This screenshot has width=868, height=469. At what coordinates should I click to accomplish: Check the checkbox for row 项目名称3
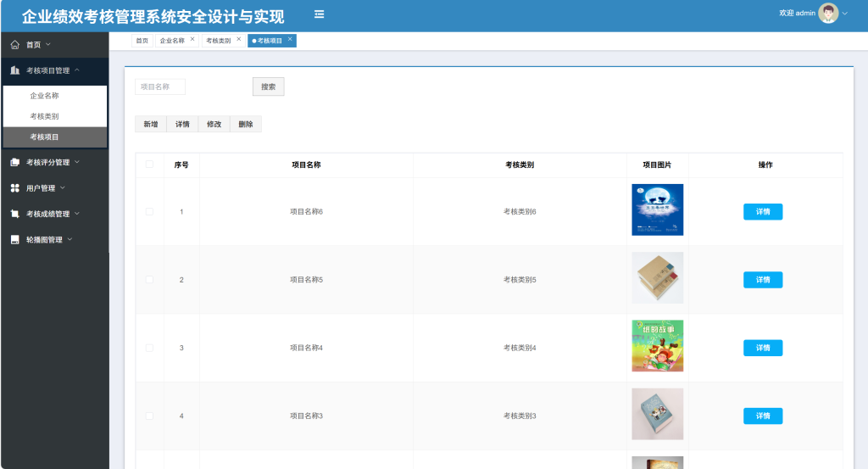[x=149, y=416]
